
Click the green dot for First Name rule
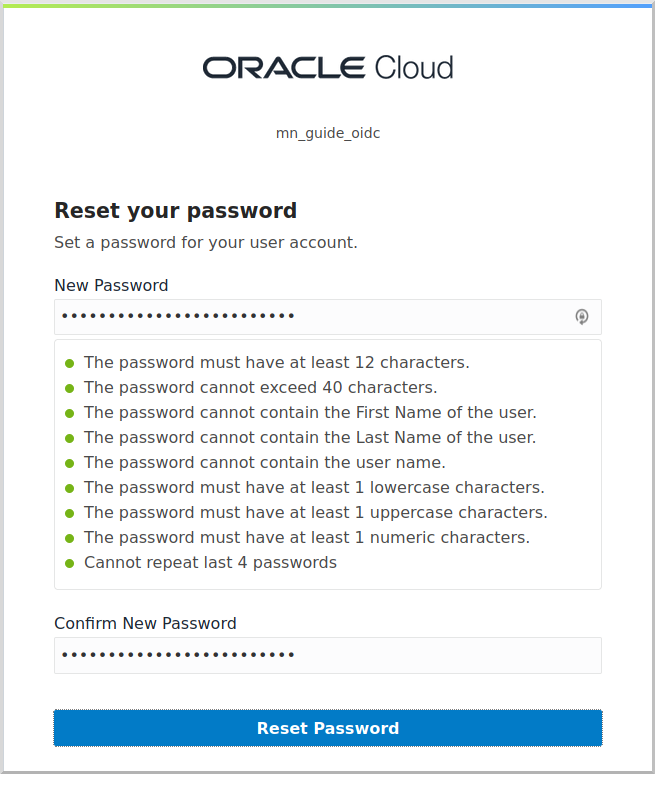click(70, 413)
